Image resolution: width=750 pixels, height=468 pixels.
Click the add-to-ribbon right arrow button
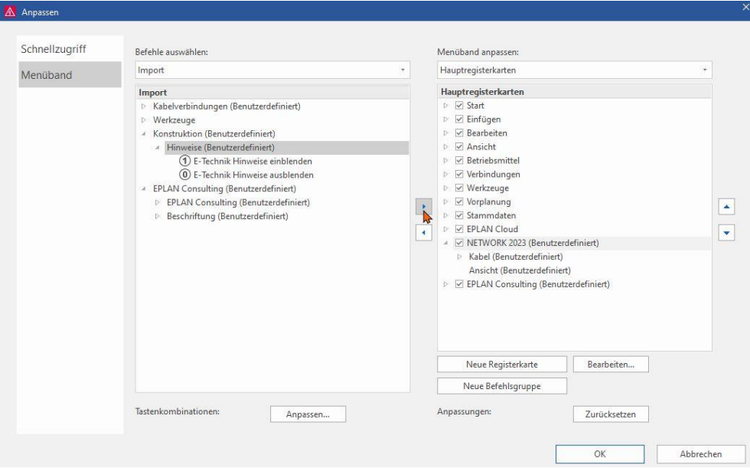coord(424,206)
